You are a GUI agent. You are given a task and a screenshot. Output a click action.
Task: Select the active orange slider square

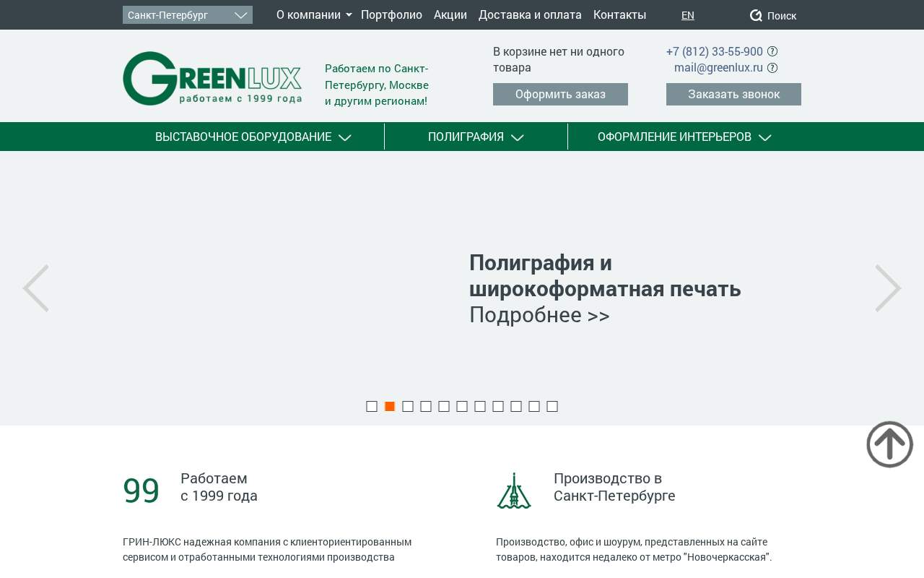pos(390,406)
